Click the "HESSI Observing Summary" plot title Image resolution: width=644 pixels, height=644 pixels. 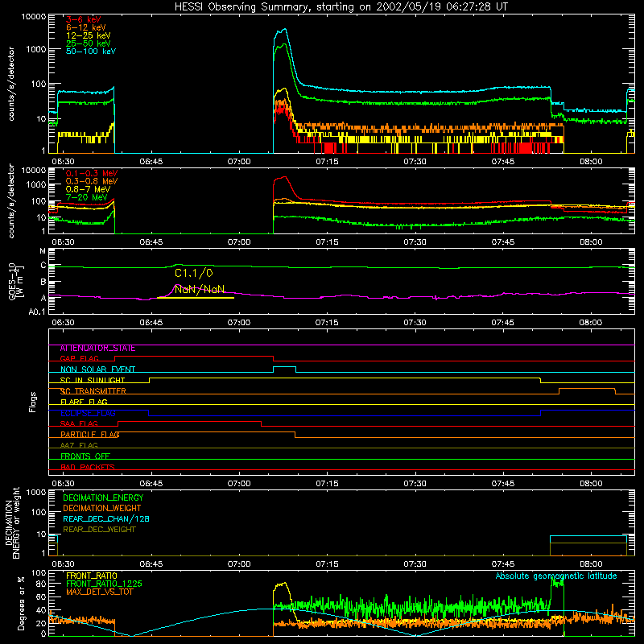coord(341,7)
